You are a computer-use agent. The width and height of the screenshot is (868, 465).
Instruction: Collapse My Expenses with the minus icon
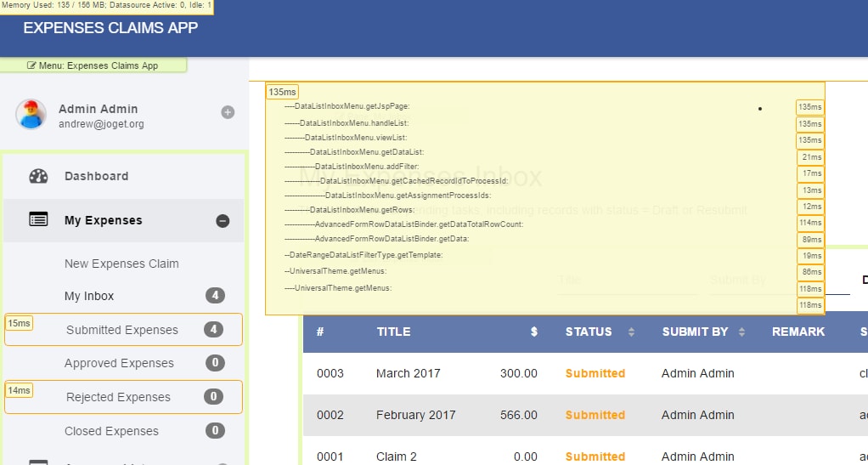tap(223, 220)
